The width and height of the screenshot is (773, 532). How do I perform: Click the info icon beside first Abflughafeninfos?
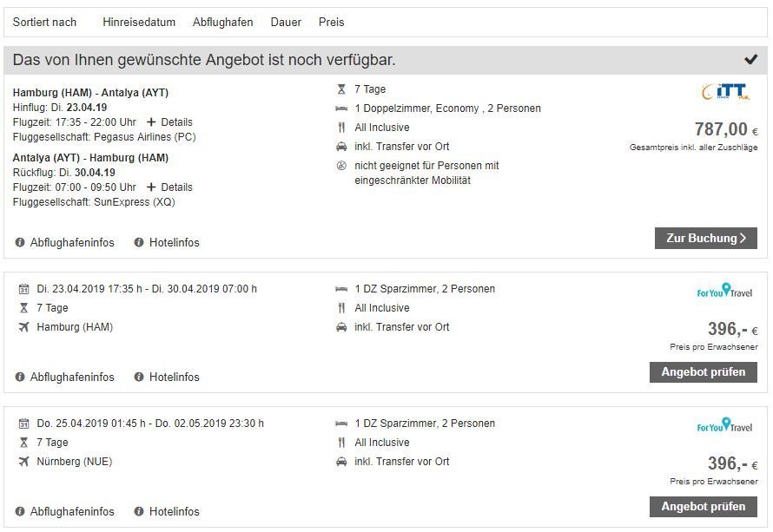click(20, 243)
